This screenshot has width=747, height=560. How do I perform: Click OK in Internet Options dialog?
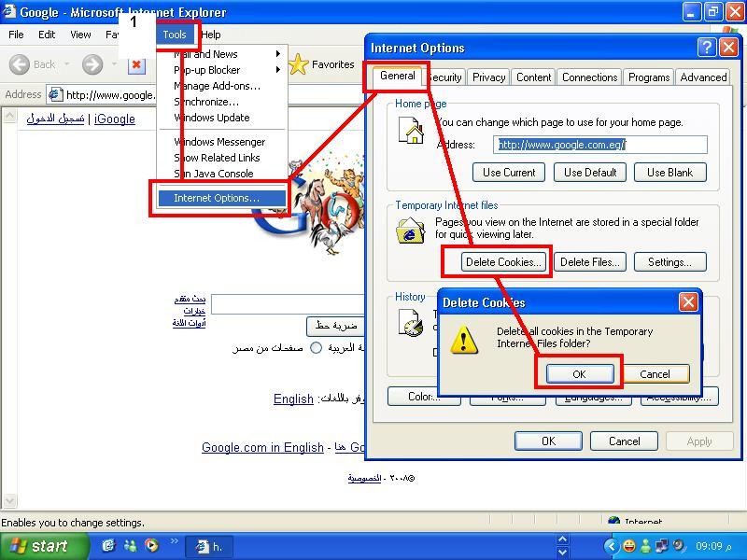pyautogui.click(x=548, y=441)
